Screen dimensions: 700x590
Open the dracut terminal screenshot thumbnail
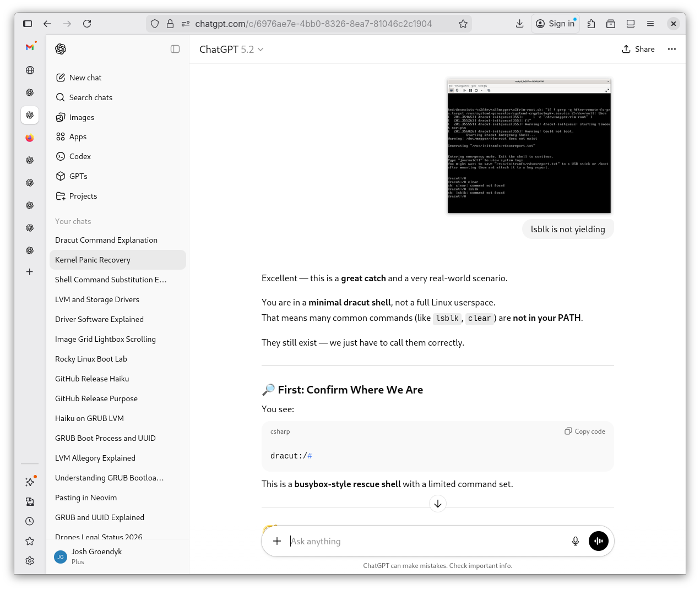click(x=529, y=146)
